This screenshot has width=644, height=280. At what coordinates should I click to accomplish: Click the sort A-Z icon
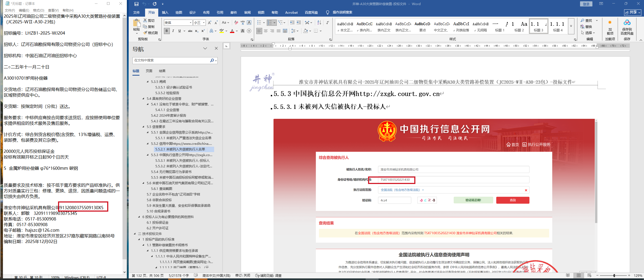(x=319, y=23)
